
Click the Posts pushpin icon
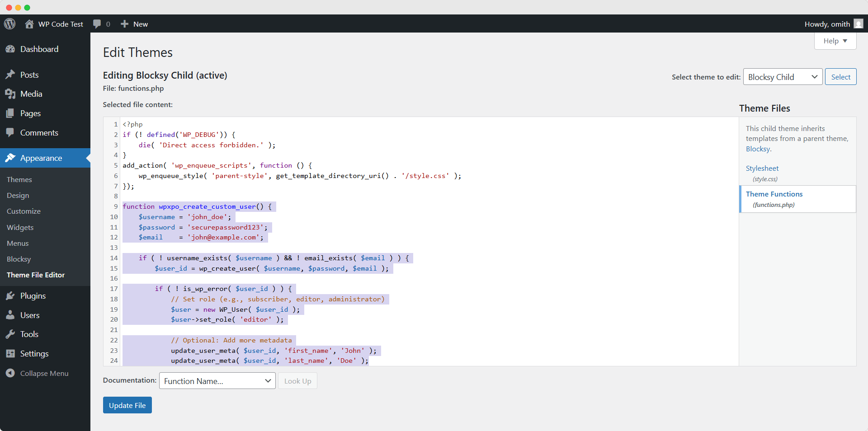pos(10,75)
